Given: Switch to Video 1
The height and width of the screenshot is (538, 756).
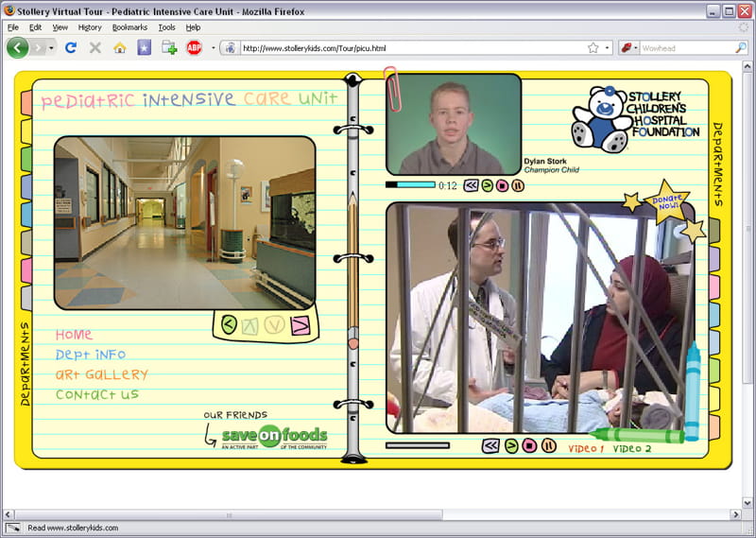Looking at the screenshot, I should (x=586, y=448).
